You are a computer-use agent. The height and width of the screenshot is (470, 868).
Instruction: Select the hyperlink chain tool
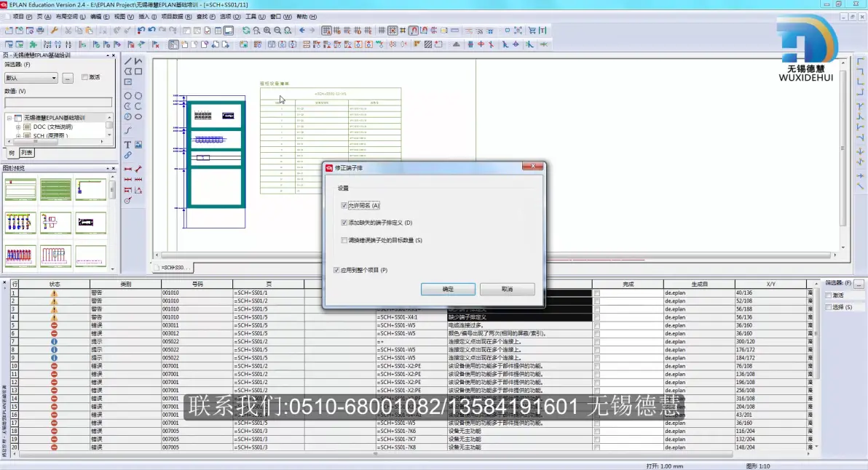click(128, 156)
